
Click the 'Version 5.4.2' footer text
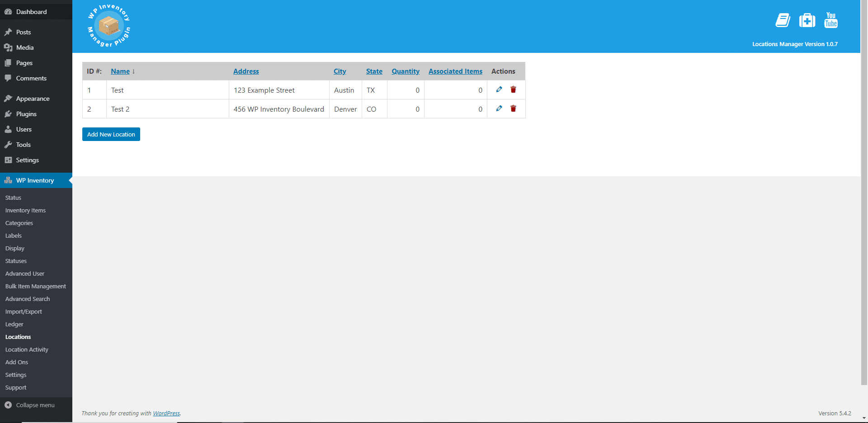tap(835, 413)
